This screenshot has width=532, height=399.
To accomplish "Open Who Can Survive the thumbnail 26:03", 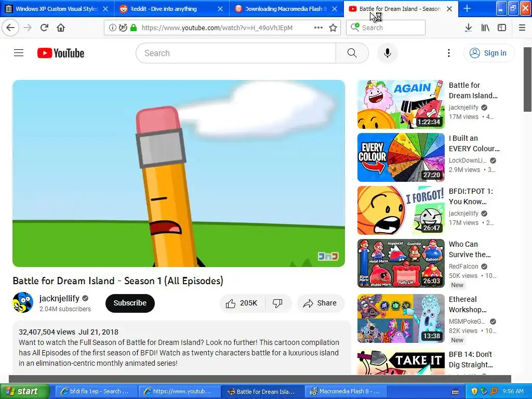I will click(x=401, y=263).
